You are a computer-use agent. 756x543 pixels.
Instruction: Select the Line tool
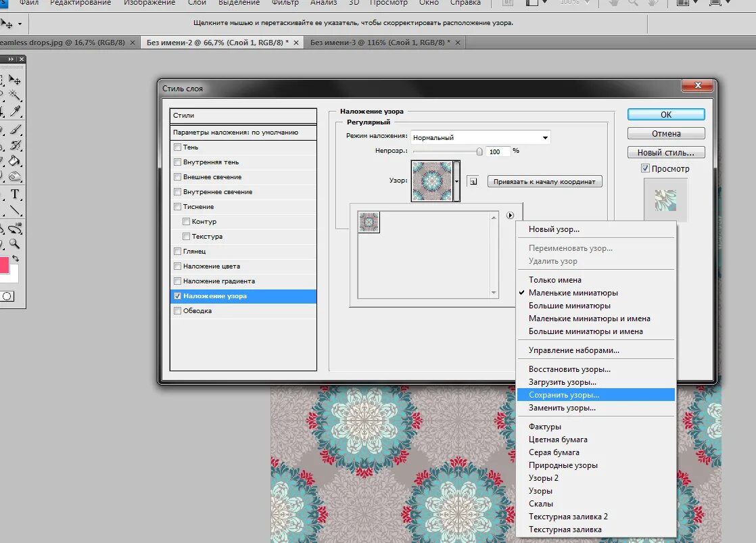click(15, 210)
